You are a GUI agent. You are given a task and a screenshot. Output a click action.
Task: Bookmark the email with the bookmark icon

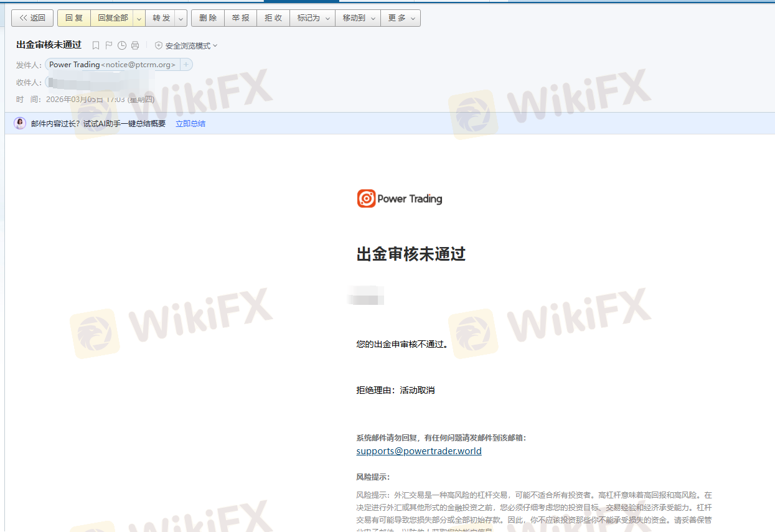click(x=95, y=45)
